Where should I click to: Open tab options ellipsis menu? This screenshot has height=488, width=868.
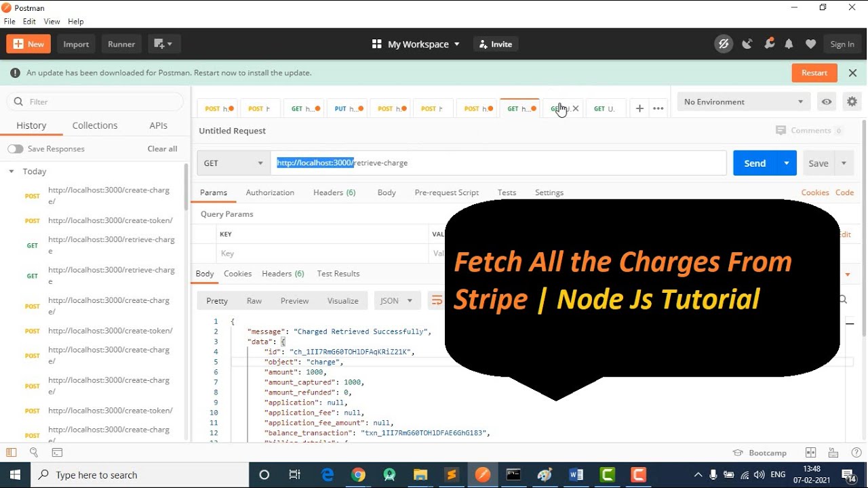[x=658, y=108]
